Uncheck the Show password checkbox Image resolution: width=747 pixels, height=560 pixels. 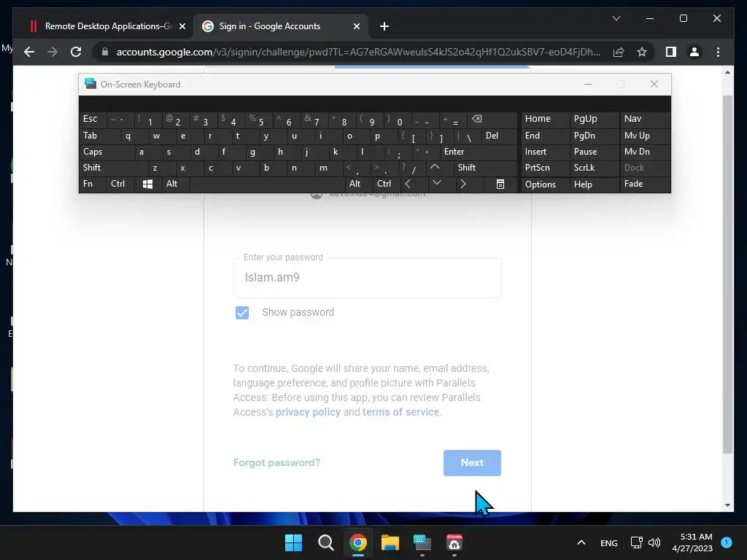click(242, 312)
